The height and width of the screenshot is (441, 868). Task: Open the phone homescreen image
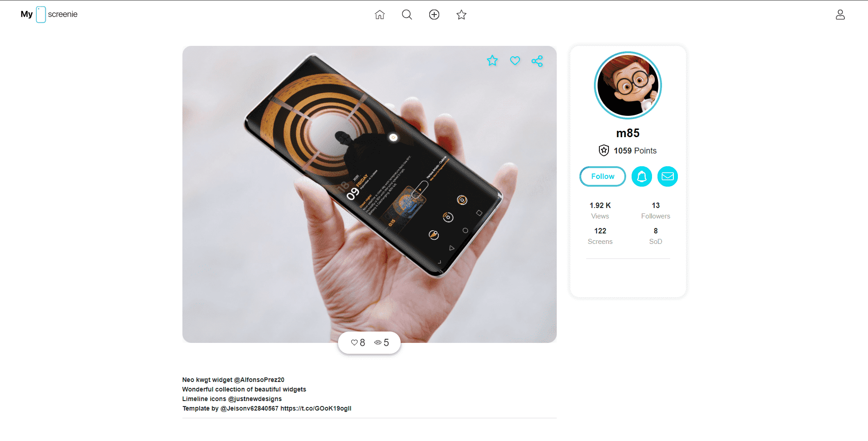coord(369,194)
